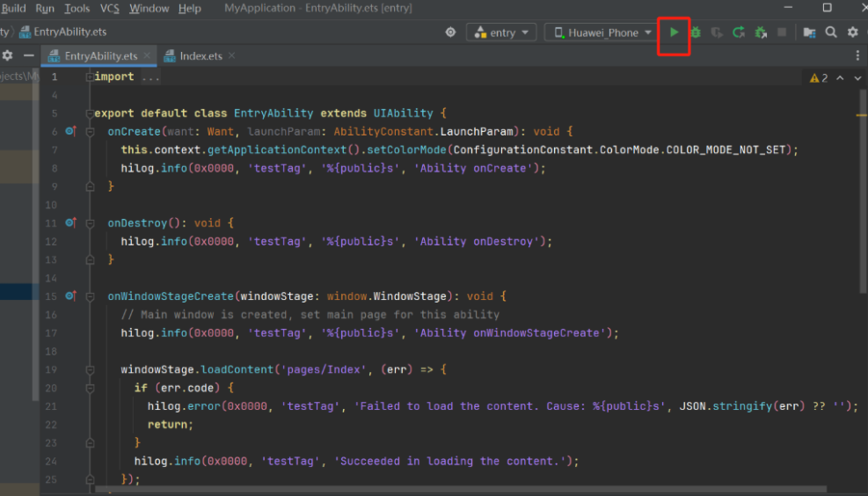Open the Build menu
Screen dimensions: 868x496
pyautogui.click(x=13, y=8)
